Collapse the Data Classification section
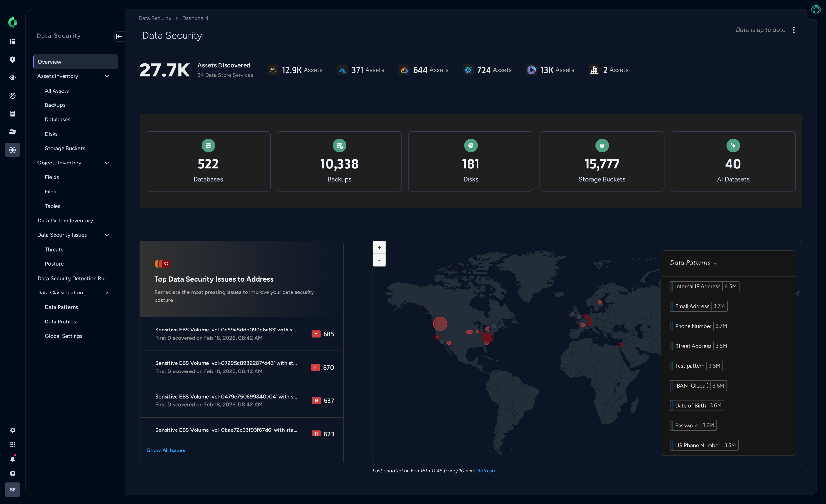The image size is (826, 504). coord(106,292)
